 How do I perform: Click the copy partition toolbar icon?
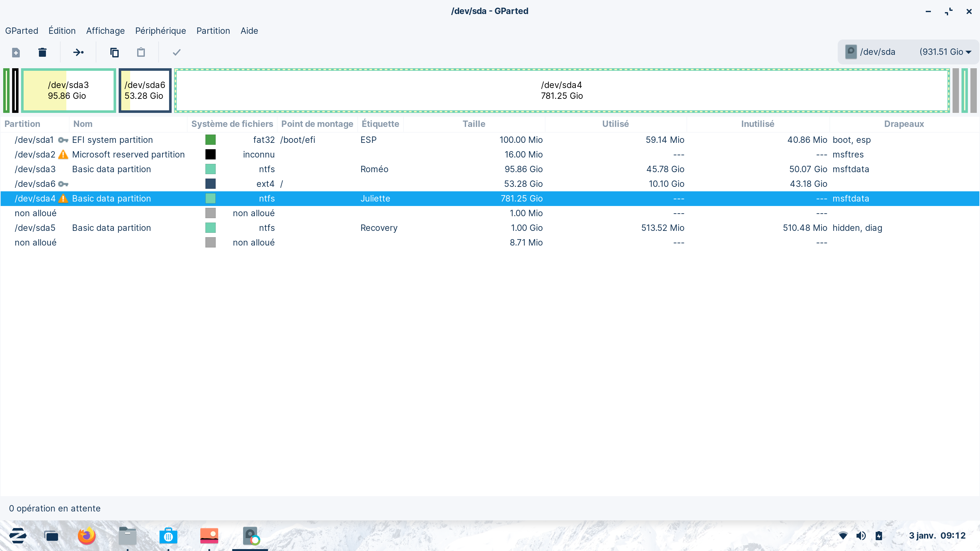pos(114,53)
